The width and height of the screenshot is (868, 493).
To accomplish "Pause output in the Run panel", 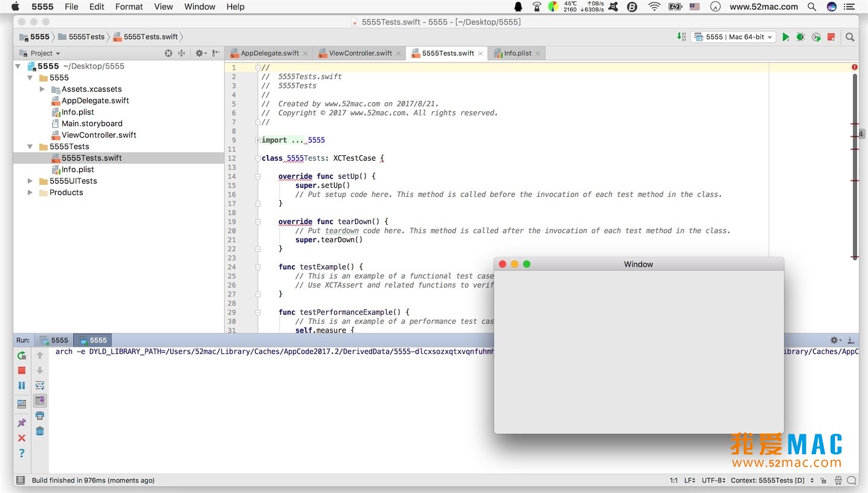I will click(22, 385).
